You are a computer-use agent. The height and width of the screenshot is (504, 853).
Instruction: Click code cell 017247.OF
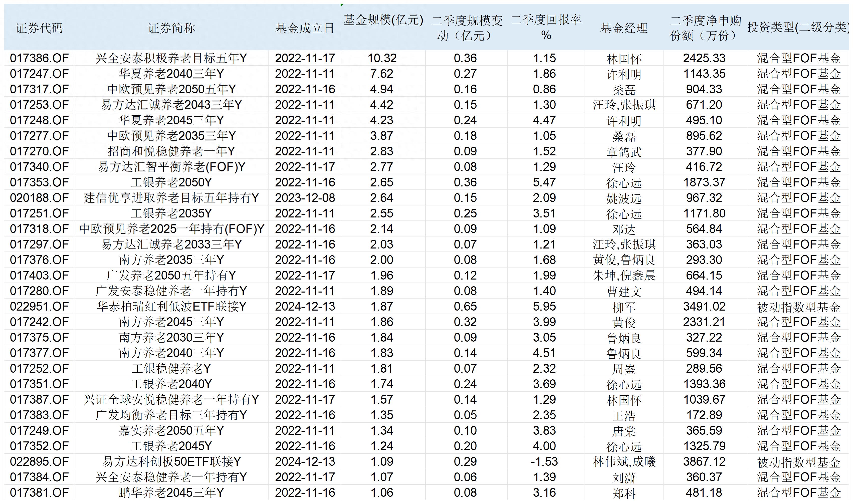[39, 74]
